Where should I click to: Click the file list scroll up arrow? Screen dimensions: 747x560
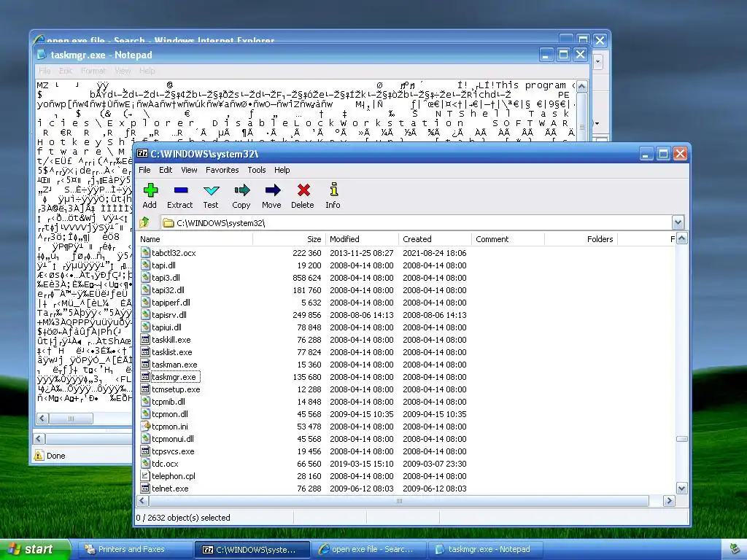[x=682, y=238]
